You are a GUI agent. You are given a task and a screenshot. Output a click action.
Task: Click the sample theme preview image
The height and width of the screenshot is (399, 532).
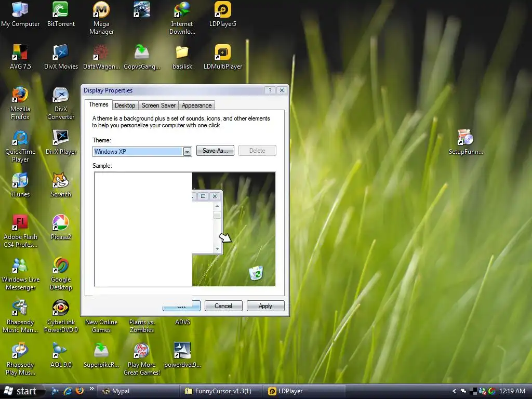[185, 229]
